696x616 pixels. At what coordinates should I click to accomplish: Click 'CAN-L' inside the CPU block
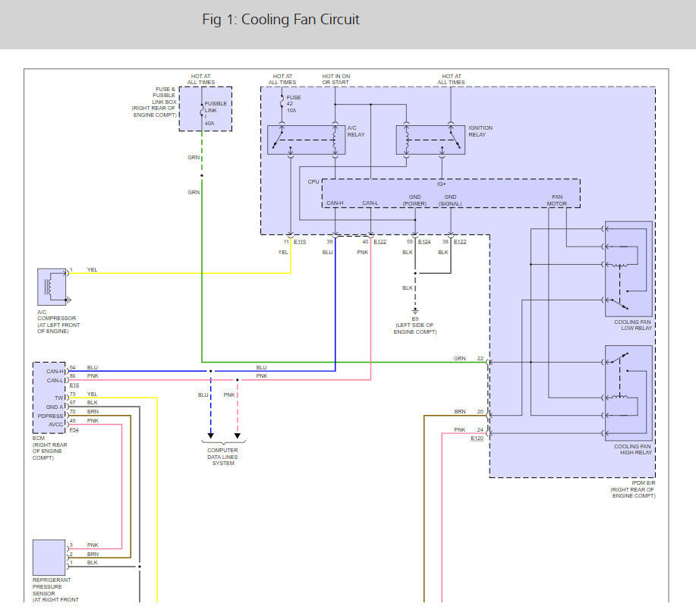370,203
